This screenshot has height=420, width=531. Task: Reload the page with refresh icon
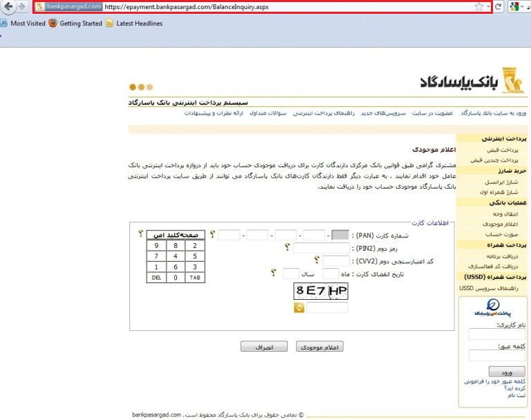click(498, 7)
